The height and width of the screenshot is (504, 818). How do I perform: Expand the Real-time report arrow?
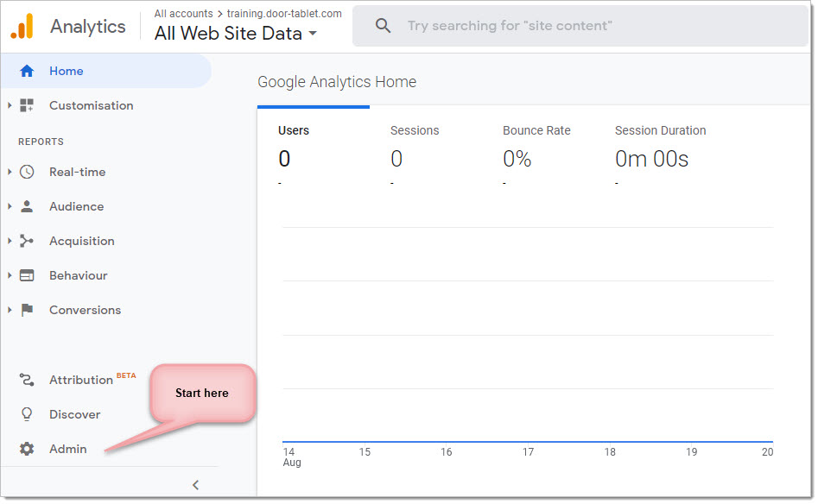pyautogui.click(x=10, y=172)
